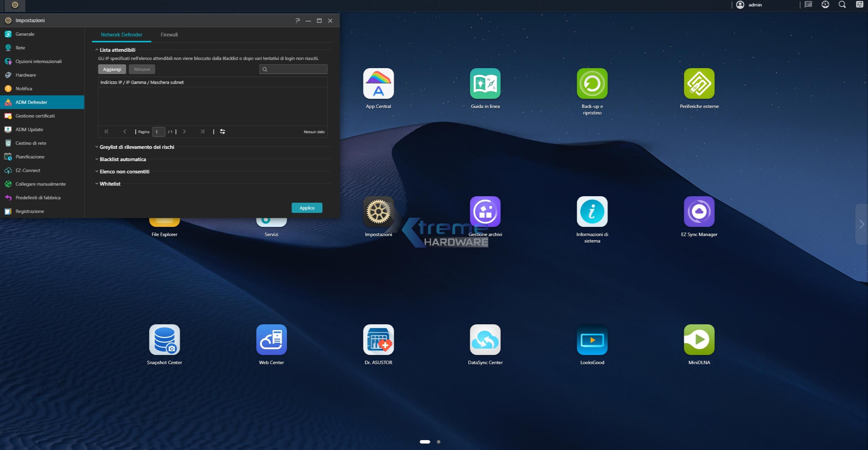Click the Aggiungi button

112,69
